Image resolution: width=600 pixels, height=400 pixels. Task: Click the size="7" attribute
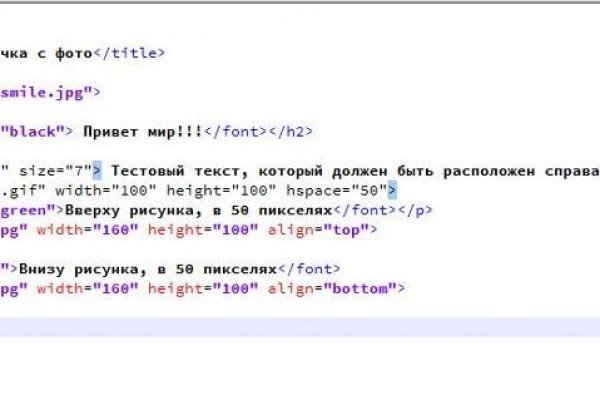click(56, 169)
